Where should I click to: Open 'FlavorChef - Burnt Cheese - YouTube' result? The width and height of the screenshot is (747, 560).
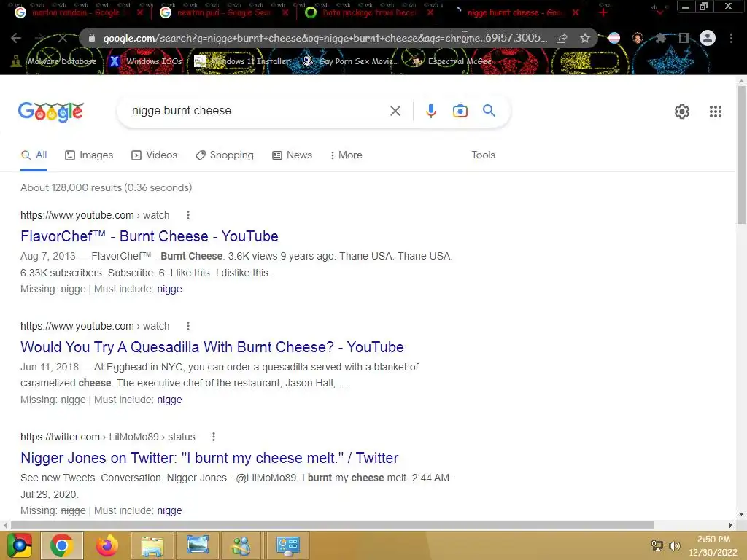[149, 236]
